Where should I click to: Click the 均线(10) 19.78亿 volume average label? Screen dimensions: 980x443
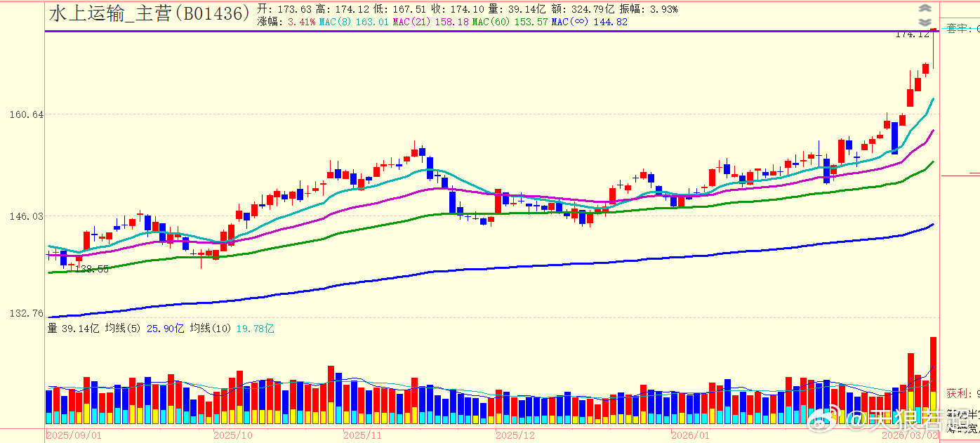[x=233, y=328]
